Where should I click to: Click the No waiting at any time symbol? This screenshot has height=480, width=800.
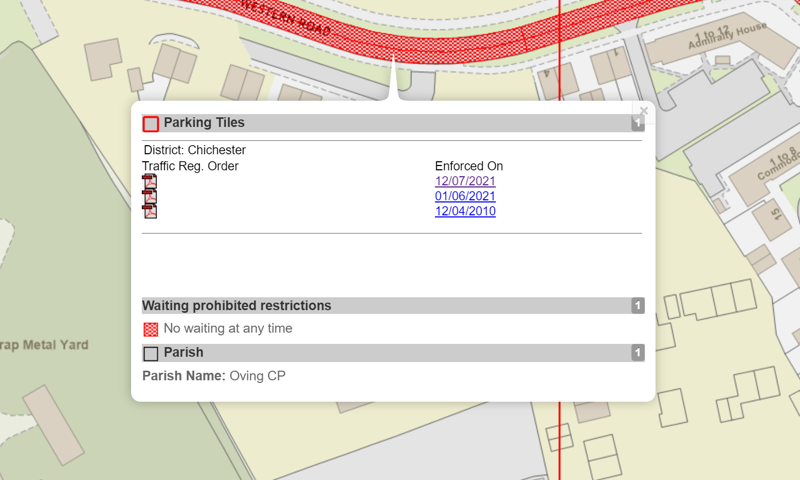coord(151,329)
